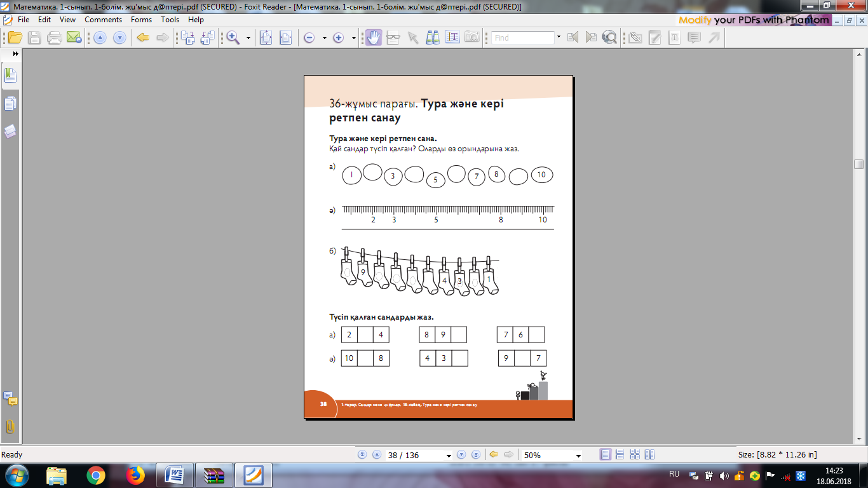The height and width of the screenshot is (488, 868).
Task: Go to next page with blue down arrow
Action: tap(119, 37)
